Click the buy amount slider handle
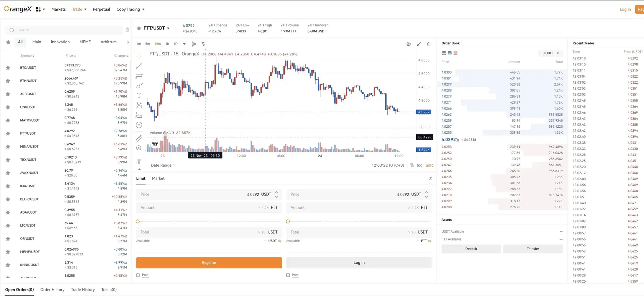The image size is (644, 296). click(x=138, y=221)
